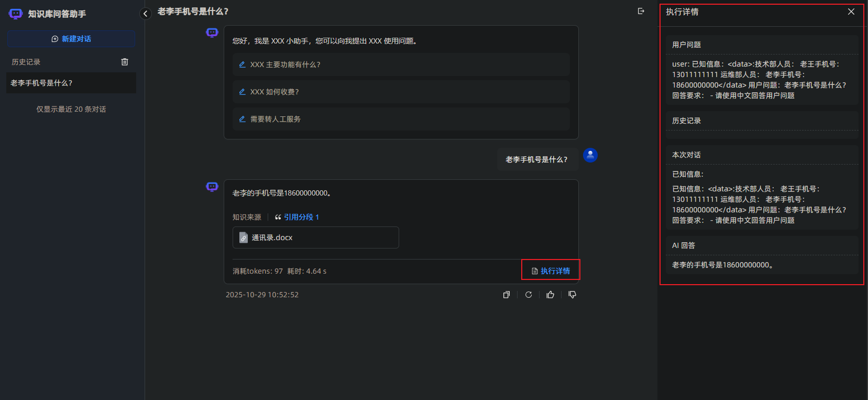Image resolution: width=868 pixels, height=400 pixels.
Task: Open the 老李手机号是什么? history entry
Action: coord(71,83)
